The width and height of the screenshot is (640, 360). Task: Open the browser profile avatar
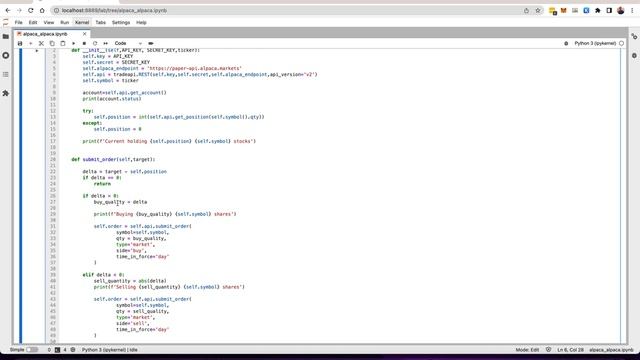[621, 11]
